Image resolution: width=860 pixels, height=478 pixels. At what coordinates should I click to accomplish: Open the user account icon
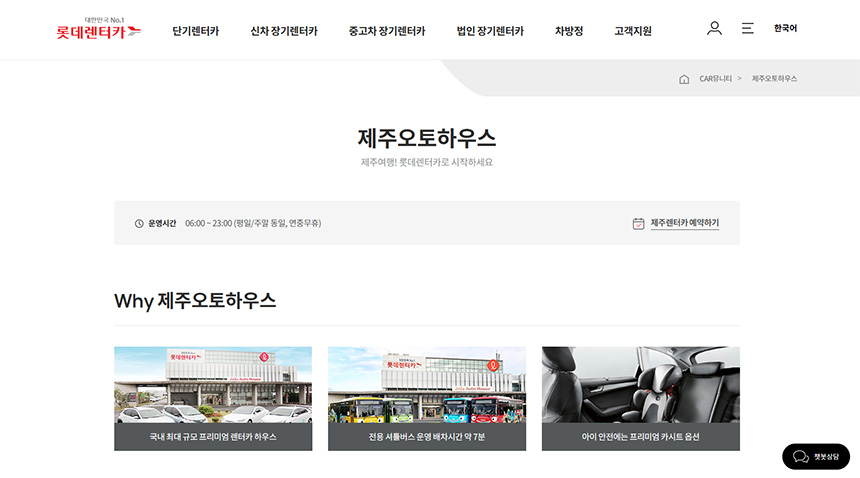click(714, 28)
